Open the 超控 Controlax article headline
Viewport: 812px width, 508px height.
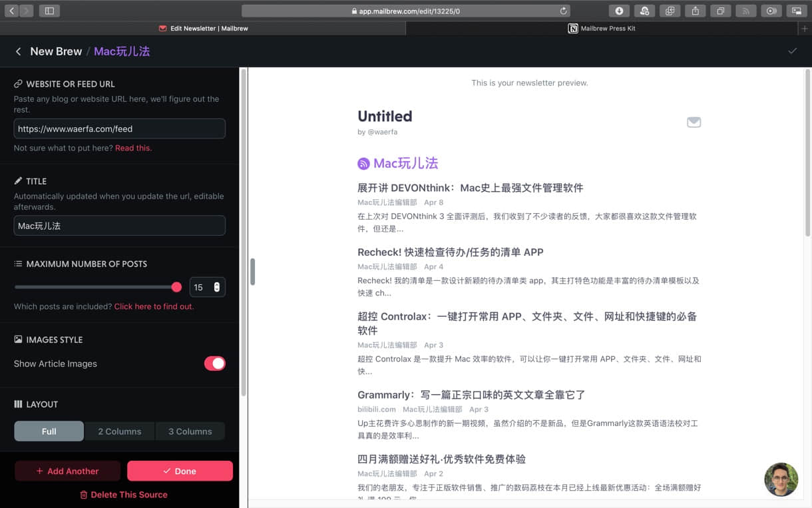(527, 324)
